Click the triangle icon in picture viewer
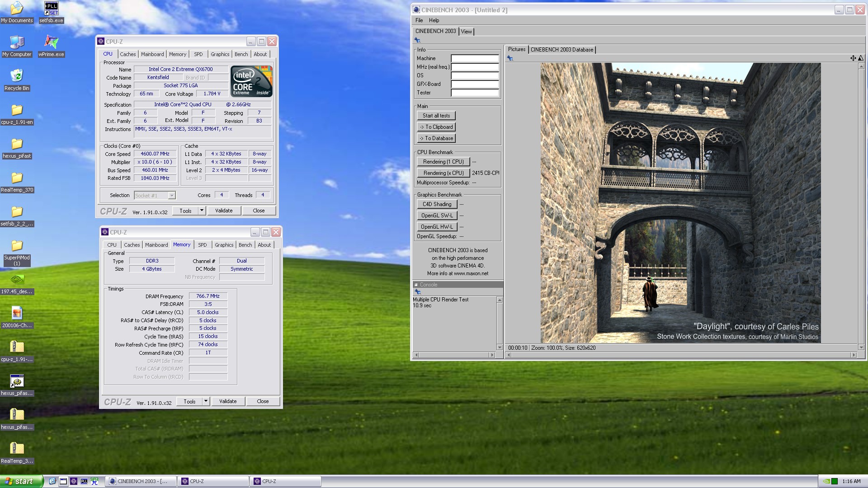The width and height of the screenshot is (868, 488). [860, 58]
